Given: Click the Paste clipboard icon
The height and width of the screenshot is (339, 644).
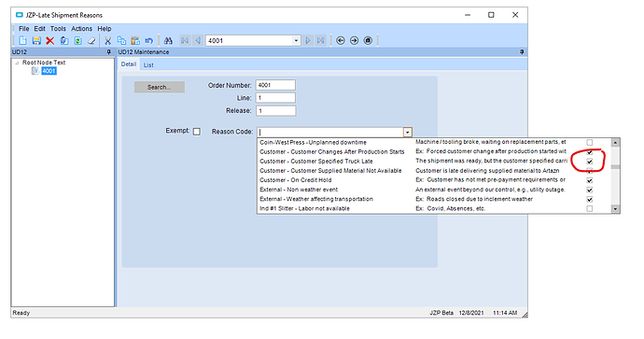Looking at the screenshot, I should [135, 41].
